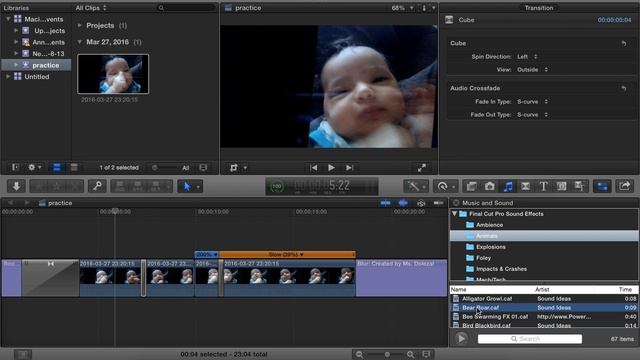
Task: Click timeline zoom out magnifier
Action: click(359, 354)
